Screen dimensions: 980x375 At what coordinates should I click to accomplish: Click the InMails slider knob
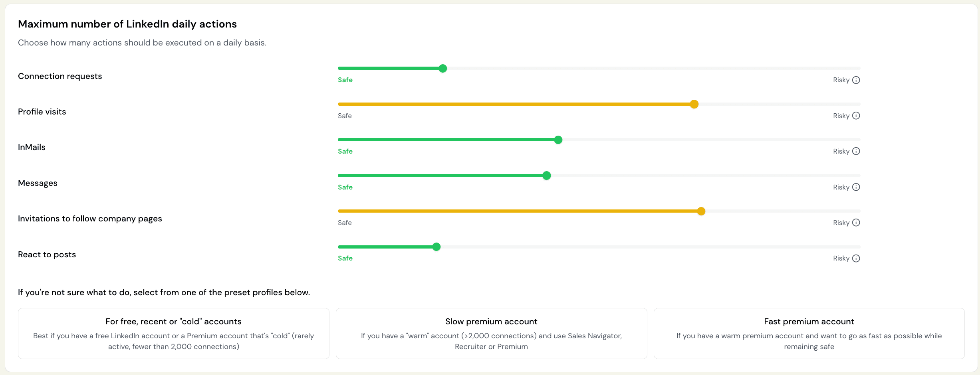[x=557, y=140]
